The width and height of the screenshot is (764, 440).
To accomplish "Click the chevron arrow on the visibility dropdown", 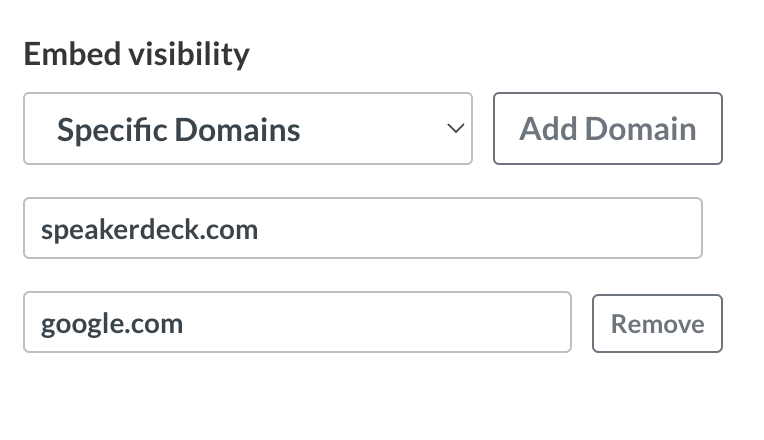I will pyautogui.click(x=455, y=129).
